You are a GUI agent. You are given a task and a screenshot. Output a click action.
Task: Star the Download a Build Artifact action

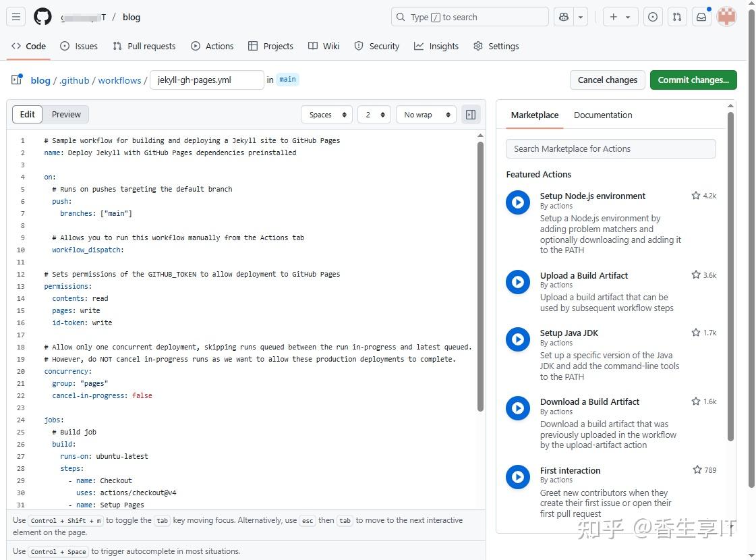click(695, 401)
